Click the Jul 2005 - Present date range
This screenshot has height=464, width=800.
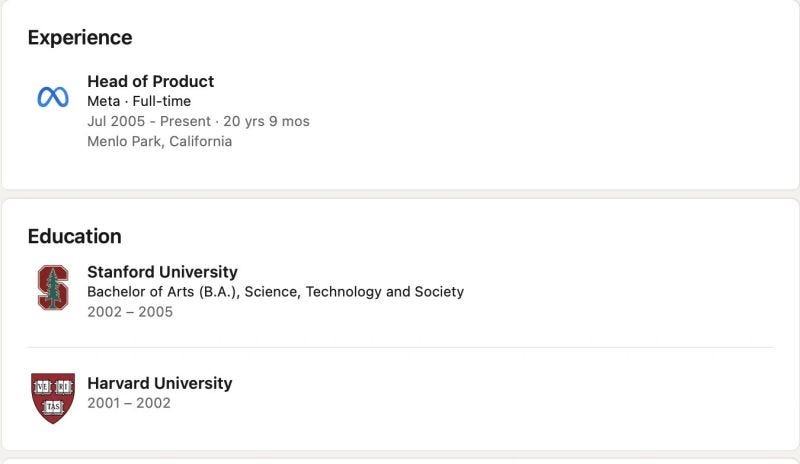click(x=148, y=121)
